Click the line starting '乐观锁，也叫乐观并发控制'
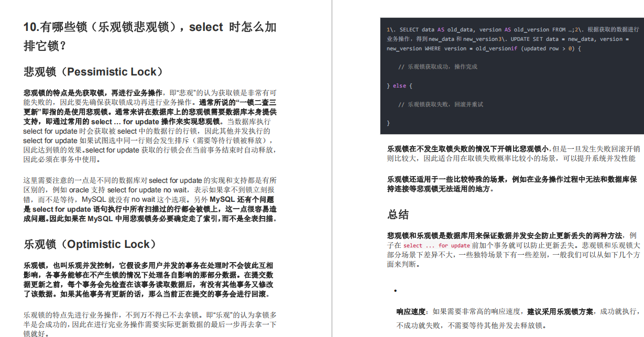Image resolution: width=644 pixels, height=337 pixels. pyautogui.click(x=148, y=266)
